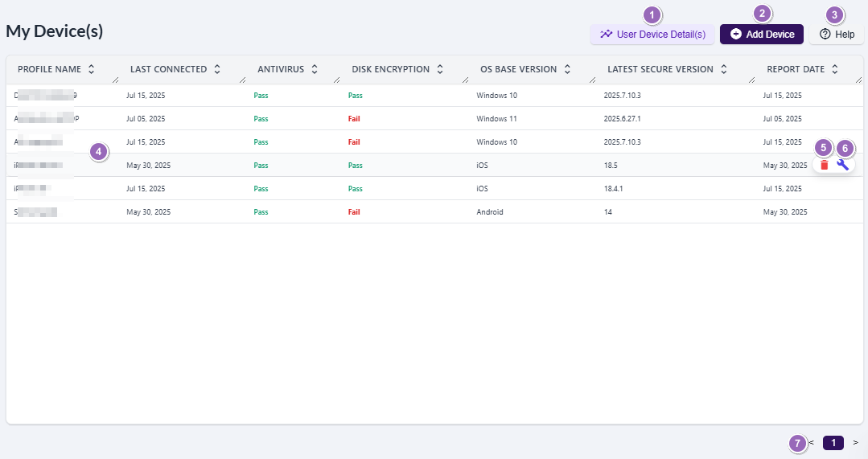This screenshot has height=459, width=868.
Task: Click the User Device Detail(s) button
Action: coord(652,35)
